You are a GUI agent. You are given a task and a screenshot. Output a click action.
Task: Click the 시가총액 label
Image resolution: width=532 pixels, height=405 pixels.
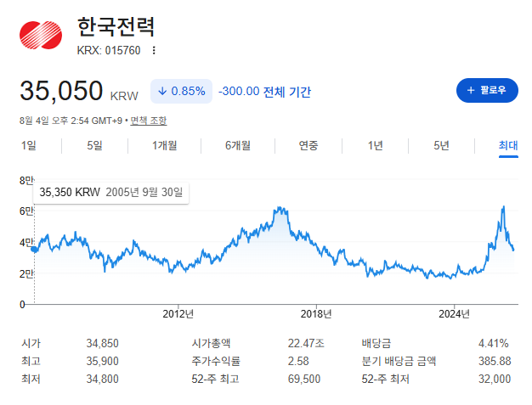[211, 343]
